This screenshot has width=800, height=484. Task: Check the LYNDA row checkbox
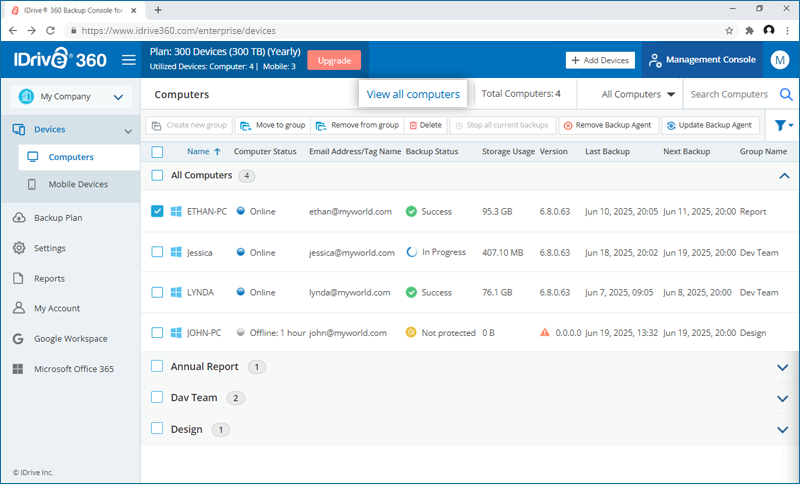[157, 292]
